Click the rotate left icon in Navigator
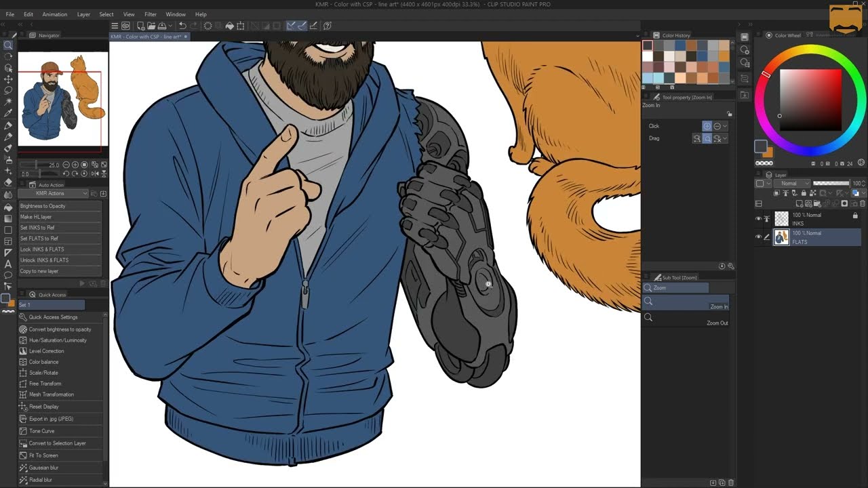The height and width of the screenshot is (488, 868). (x=66, y=174)
